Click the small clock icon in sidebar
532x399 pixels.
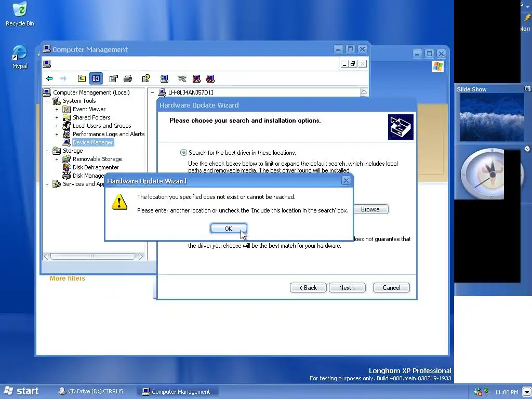click(x=527, y=149)
